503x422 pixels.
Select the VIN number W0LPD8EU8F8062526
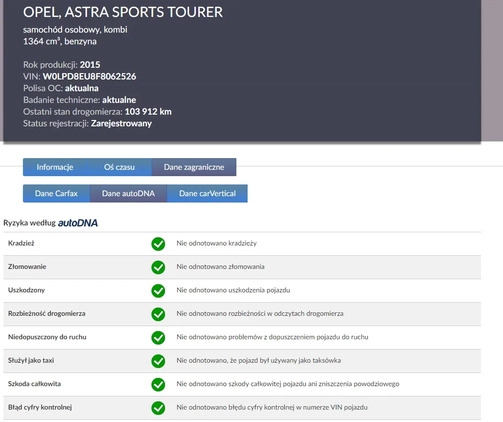click(89, 76)
